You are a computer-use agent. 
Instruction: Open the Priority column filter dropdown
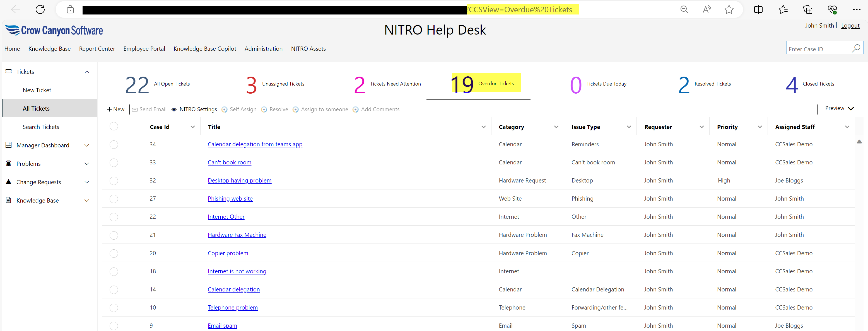(x=759, y=127)
